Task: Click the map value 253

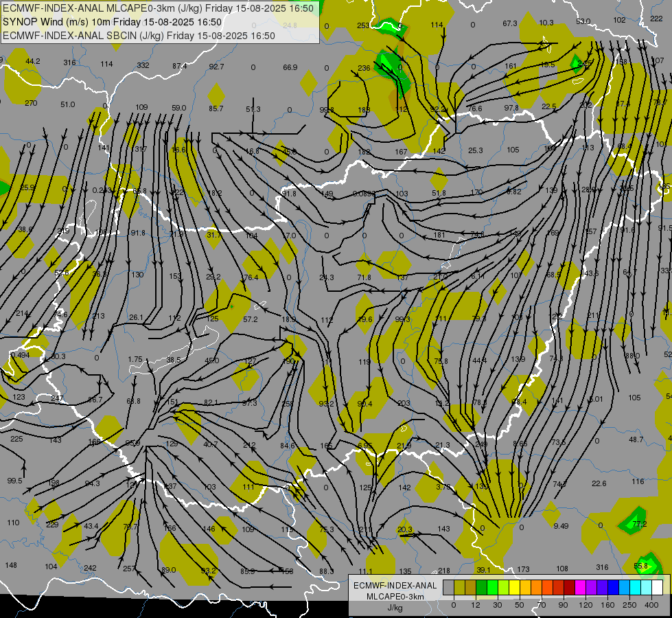Action: 363,25
